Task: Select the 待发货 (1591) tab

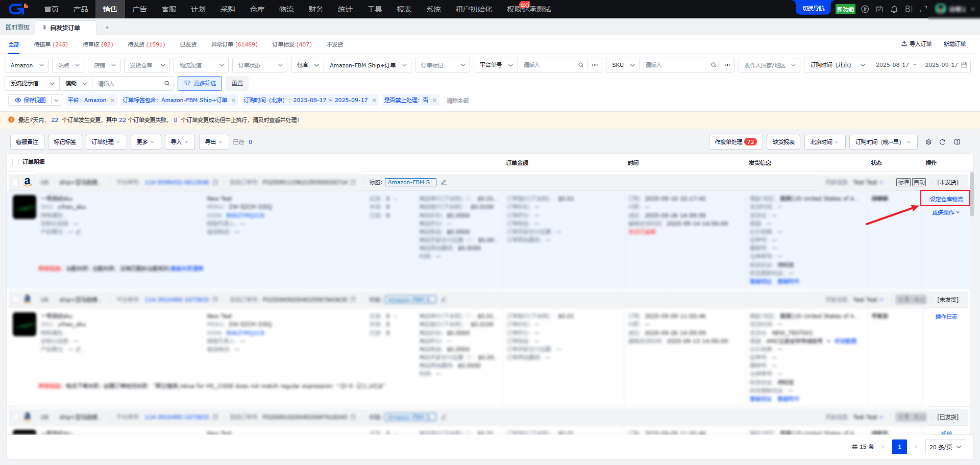Action: [x=146, y=44]
